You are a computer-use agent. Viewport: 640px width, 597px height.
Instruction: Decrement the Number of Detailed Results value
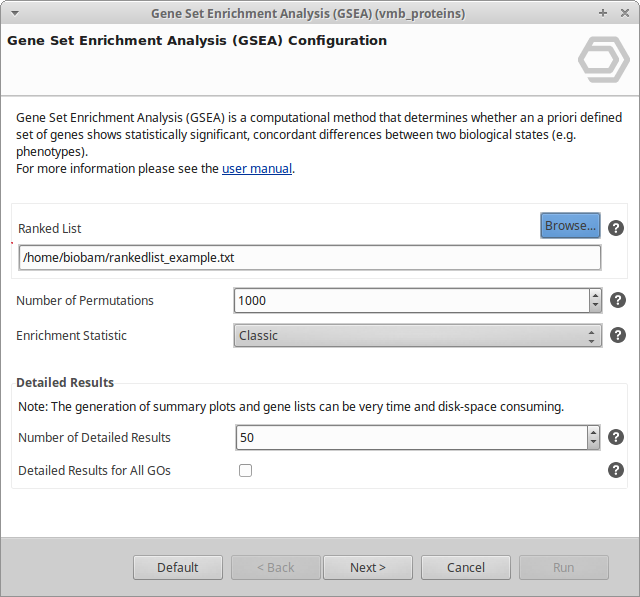click(x=593, y=442)
